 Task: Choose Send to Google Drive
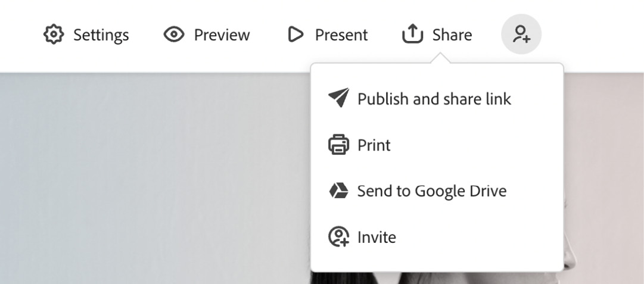[432, 191]
